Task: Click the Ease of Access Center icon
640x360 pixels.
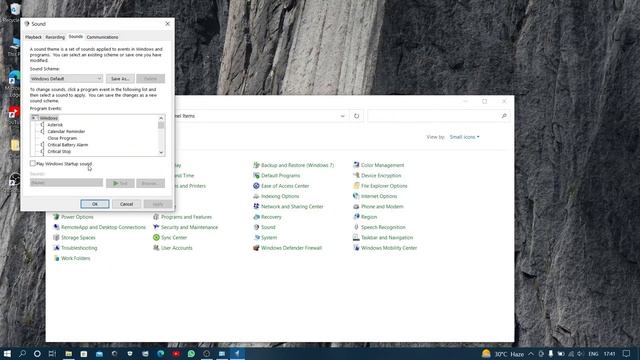Action: coord(256,186)
